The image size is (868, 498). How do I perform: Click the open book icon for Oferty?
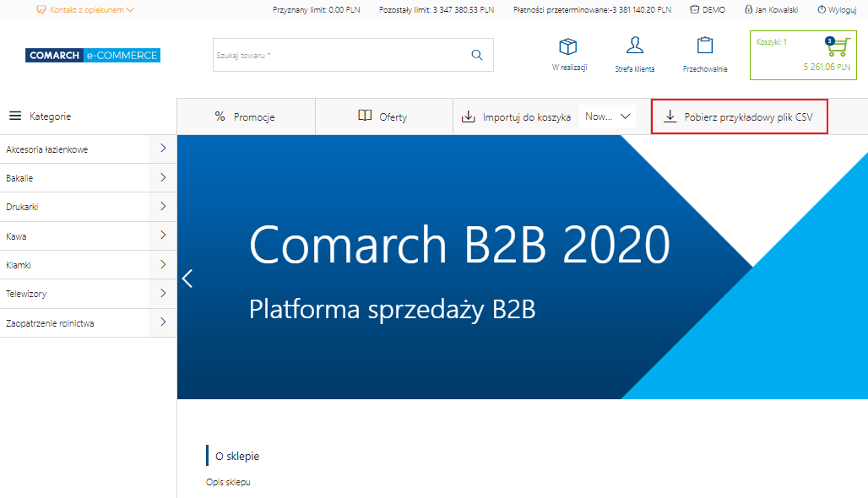(365, 115)
